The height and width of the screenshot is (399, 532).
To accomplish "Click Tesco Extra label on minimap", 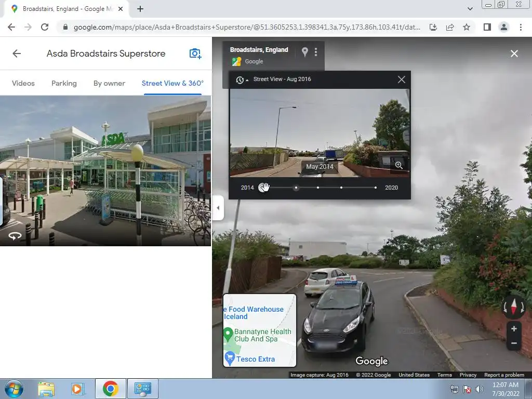I will click(256, 360).
